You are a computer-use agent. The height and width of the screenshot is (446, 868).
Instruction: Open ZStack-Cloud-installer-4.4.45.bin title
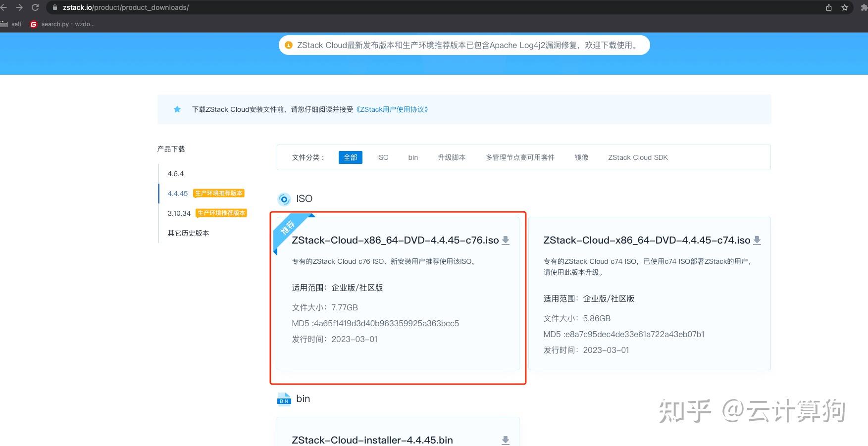tap(372, 440)
